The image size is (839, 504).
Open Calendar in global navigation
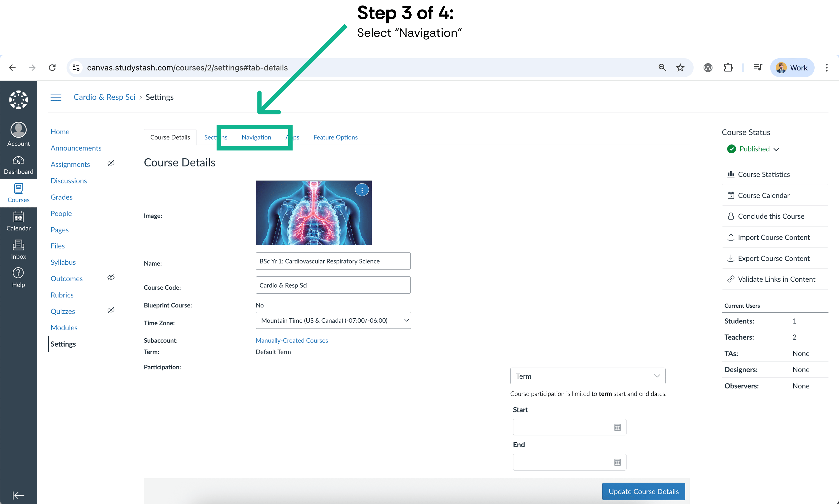18,221
